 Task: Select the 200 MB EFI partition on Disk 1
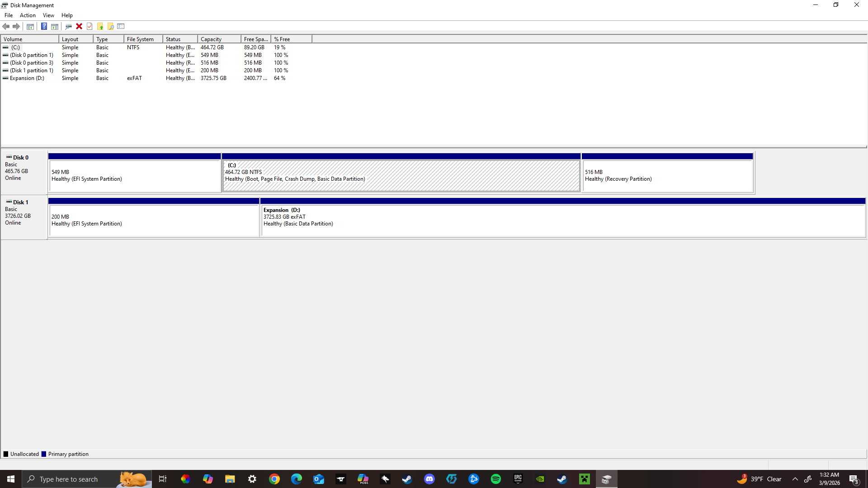click(154, 218)
